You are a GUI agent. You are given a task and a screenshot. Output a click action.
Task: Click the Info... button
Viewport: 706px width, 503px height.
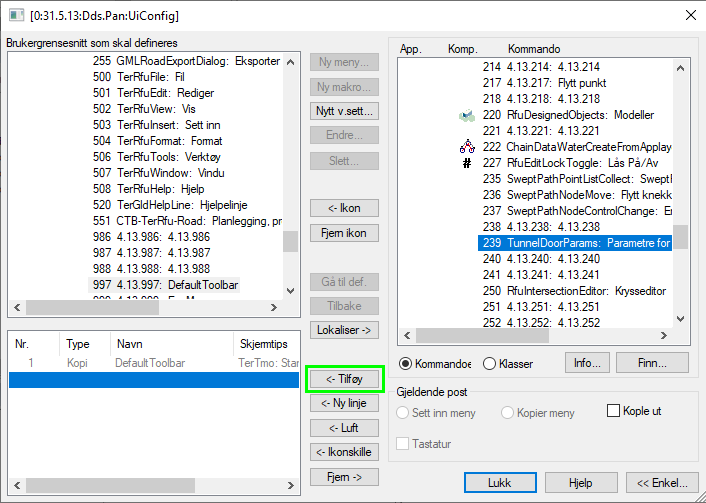click(x=589, y=363)
